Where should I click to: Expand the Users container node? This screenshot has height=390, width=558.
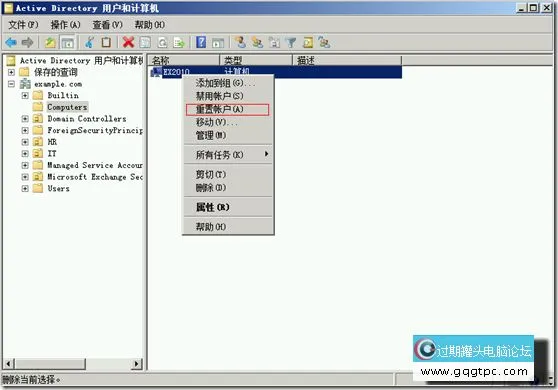pos(25,188)
